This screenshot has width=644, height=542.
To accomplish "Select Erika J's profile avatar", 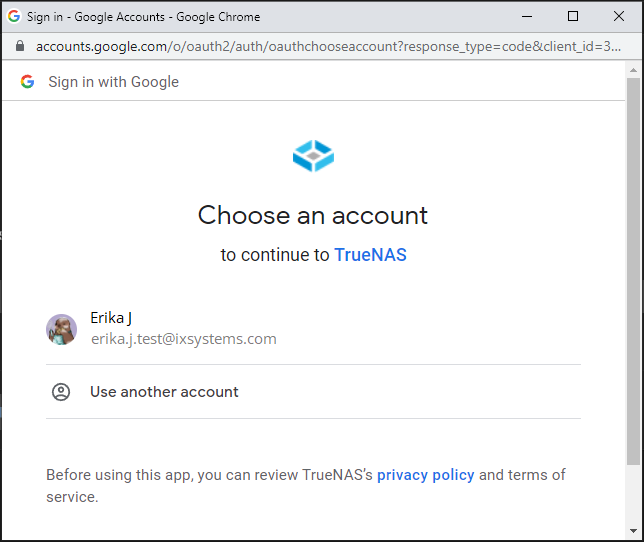I will point(61,329).
